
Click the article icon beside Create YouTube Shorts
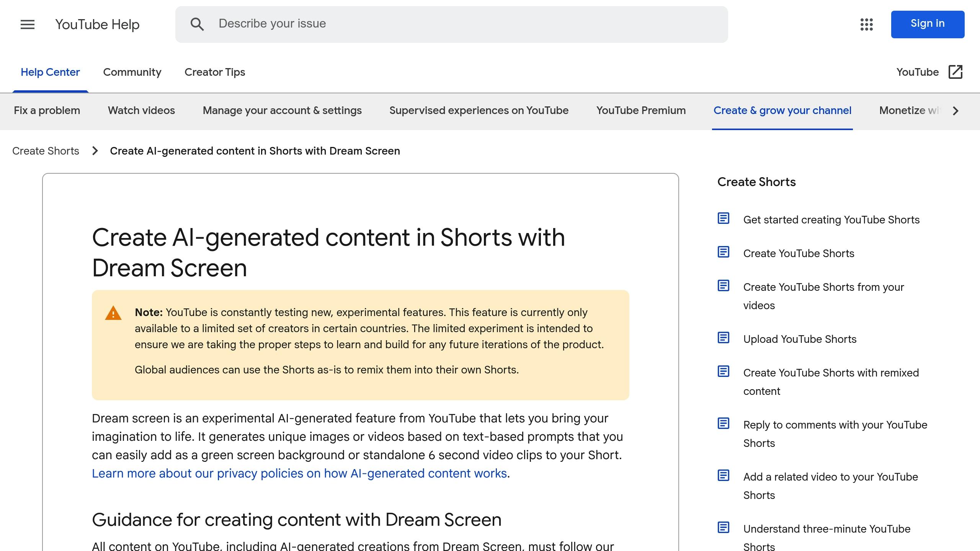coord(723,252)
